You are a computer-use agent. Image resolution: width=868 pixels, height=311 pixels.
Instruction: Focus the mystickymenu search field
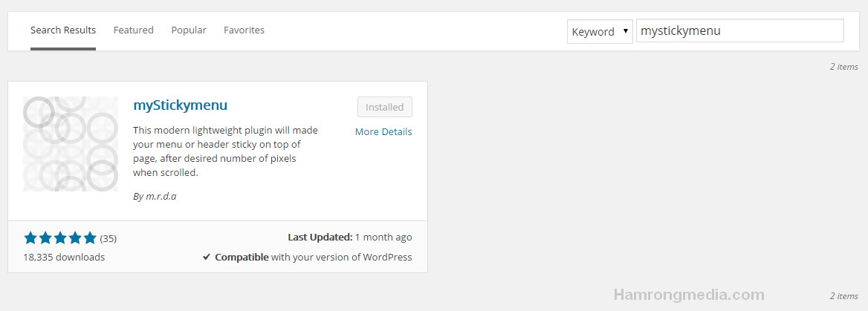tap(740, 31)
